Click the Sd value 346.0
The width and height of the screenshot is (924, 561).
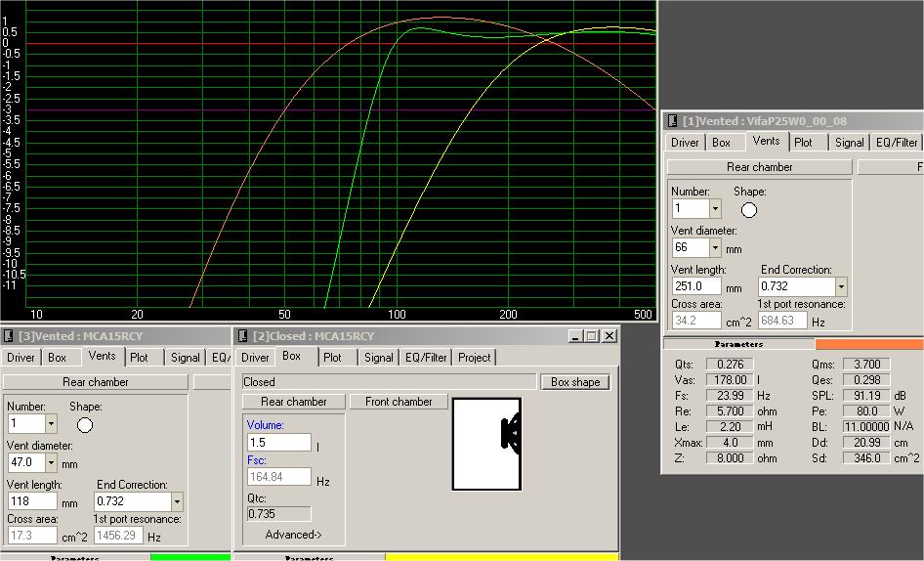point(866,457)
